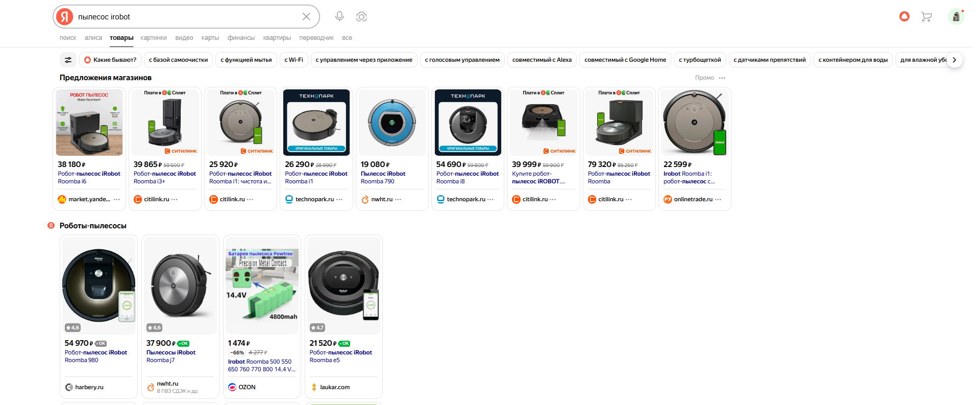The width and height of the screenshot is (980, 405).
Task: Open Roomba i3+ product link
Action: pos(165,177)
